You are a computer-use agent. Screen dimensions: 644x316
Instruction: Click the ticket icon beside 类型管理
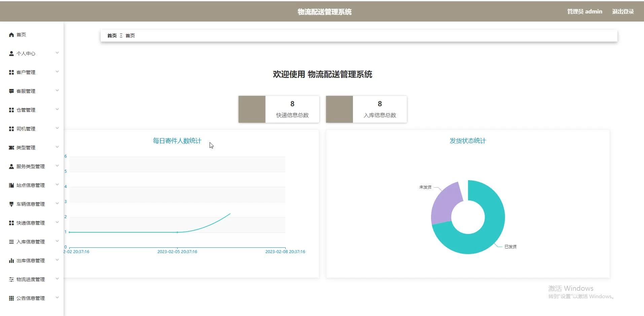coord(11,148)
